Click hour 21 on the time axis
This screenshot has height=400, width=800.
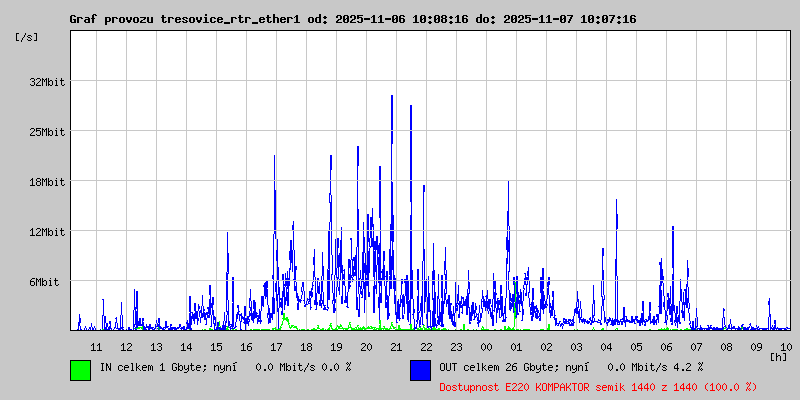coord(396,346)
